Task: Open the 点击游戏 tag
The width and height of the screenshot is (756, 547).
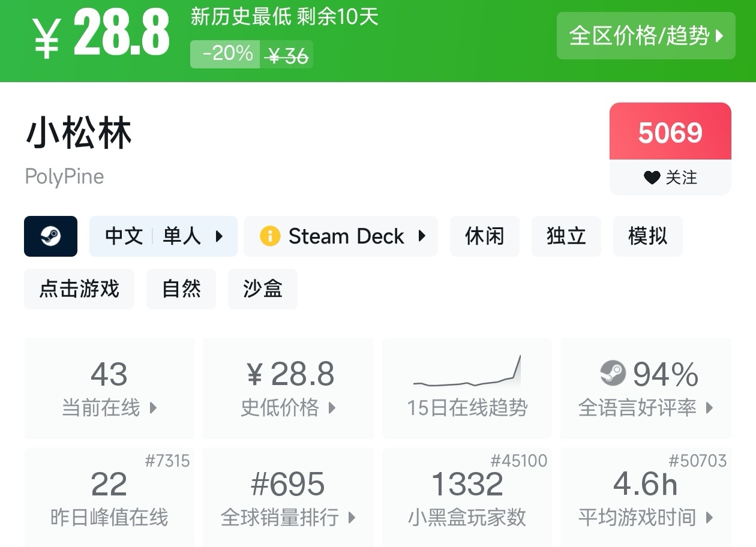Action: pyautogui.click(x=79, y=289)
